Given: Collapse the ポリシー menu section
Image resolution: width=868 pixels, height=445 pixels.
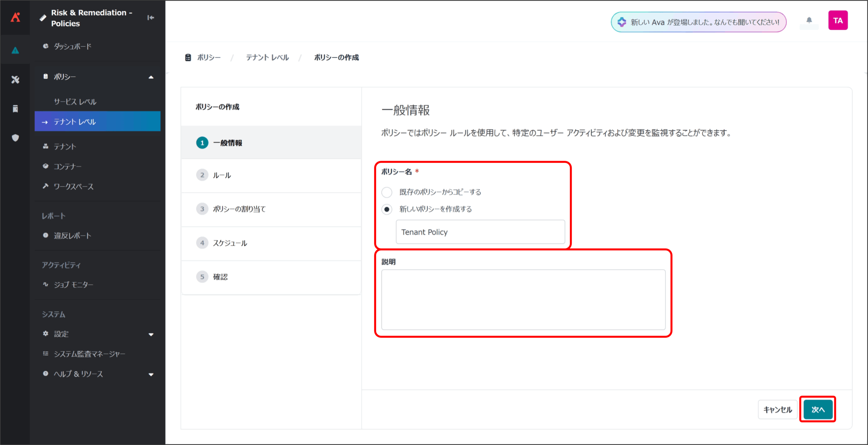Looking at the screenshot, I should 151,77.
